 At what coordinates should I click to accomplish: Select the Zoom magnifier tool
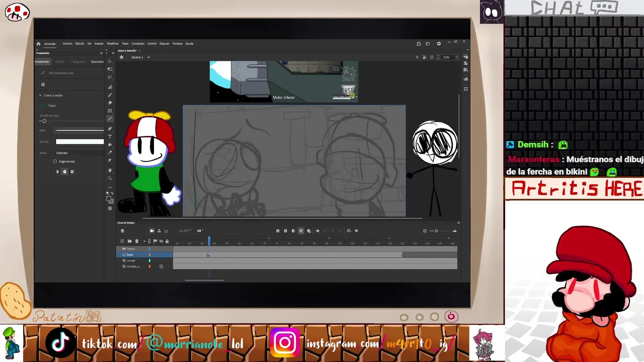tap(110, 178)
